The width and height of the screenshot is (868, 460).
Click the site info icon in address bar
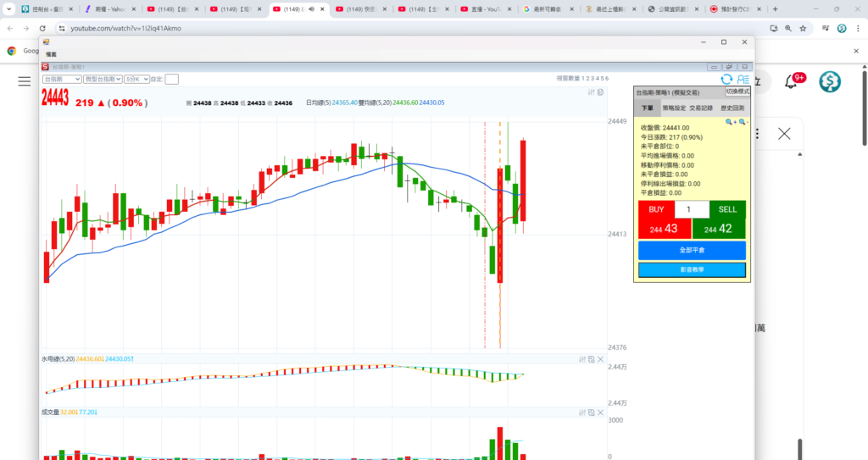tap(62, 28)
